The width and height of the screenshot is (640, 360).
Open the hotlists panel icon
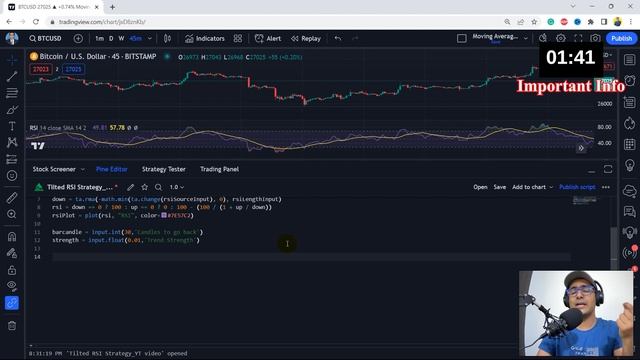pos(629,123)
